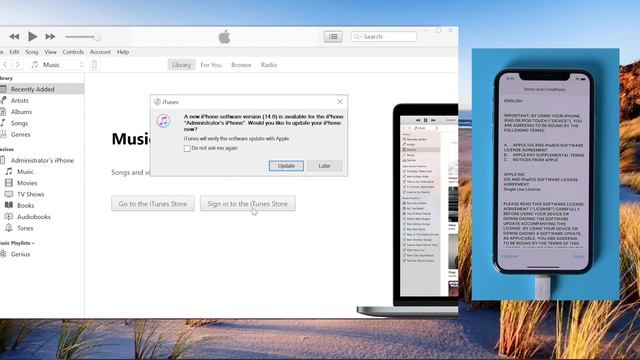Image resolution: width=640 pixels, height=360 pixels.
Task: Click Go to the iTunes Store button
Action: [153, 204]
